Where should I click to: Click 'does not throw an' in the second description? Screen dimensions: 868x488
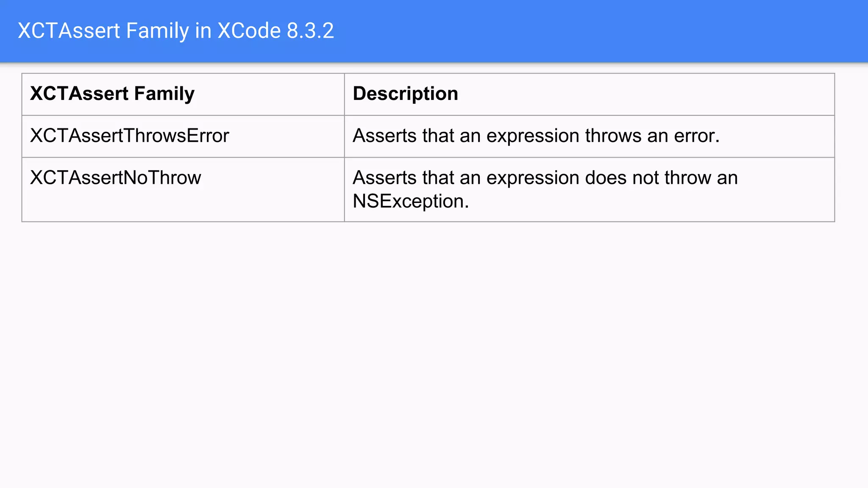click(x=662, y=178)
